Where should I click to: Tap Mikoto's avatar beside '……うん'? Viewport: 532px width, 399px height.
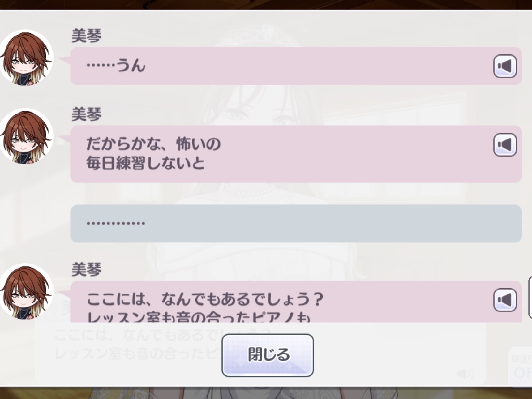tap(26, 58)
